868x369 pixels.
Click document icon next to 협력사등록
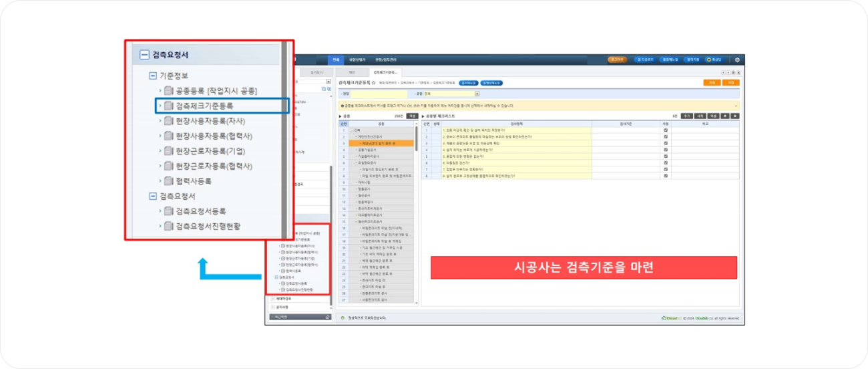tap(169, 181)
